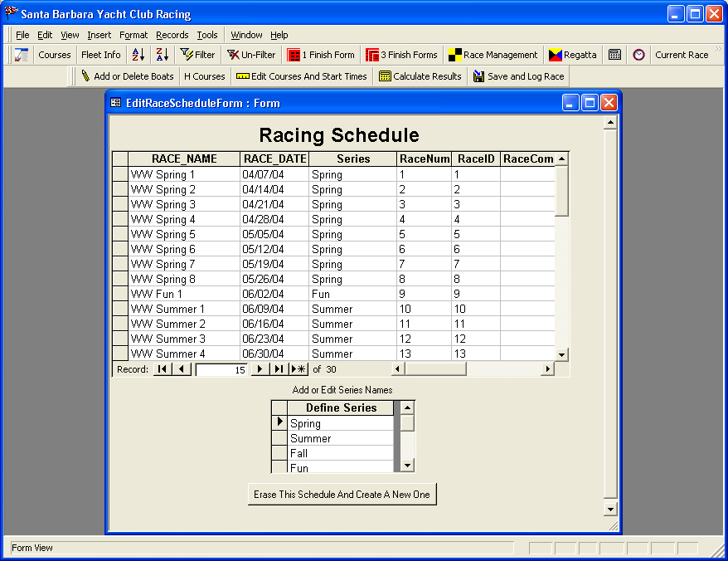Click the H Courses button

[204, 76]
